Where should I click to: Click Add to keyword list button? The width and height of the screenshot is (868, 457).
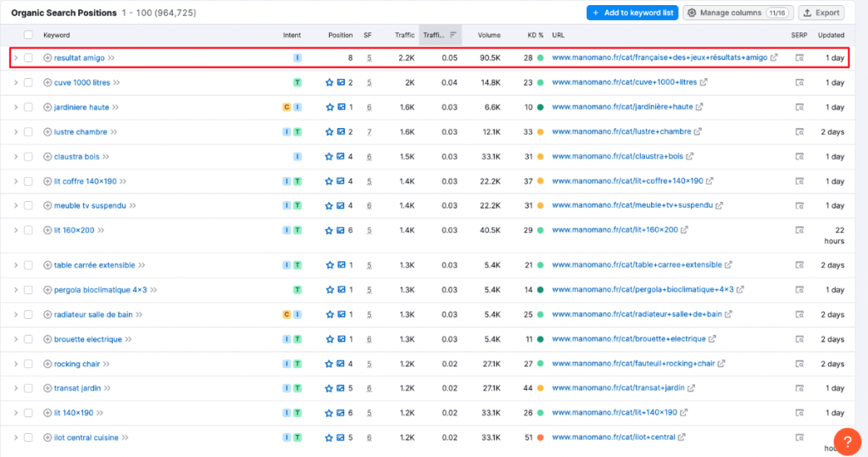(632, 13)
